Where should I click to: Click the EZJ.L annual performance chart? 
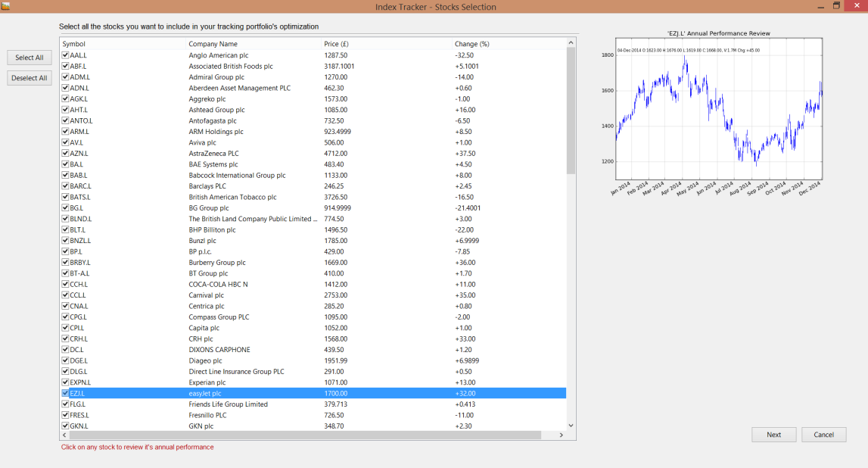[718, 108]
